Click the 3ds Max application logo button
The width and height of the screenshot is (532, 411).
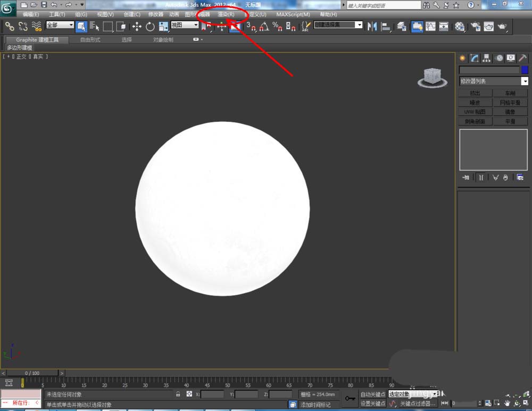coord(7,8)
